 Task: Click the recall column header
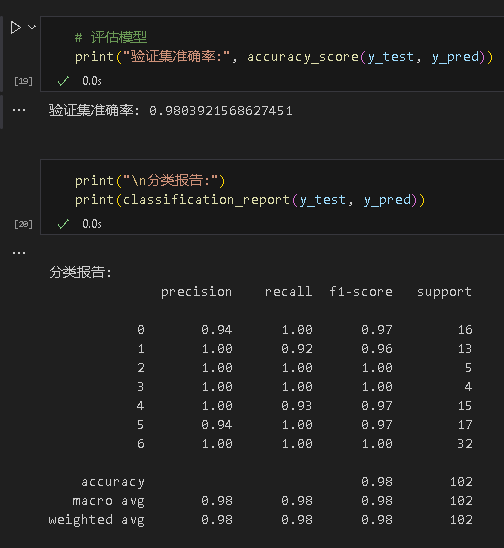(288, 291)
